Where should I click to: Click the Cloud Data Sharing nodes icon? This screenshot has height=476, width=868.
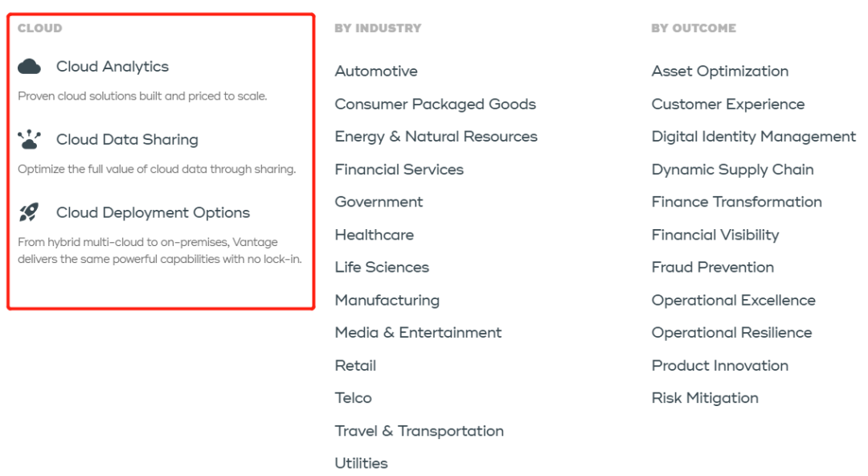point(29,140)
